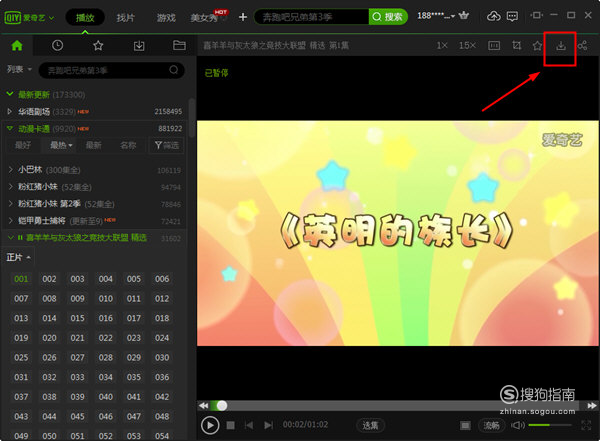Open the local folder tab in sidebar
The image size is (600, 441).
[179, 46]
